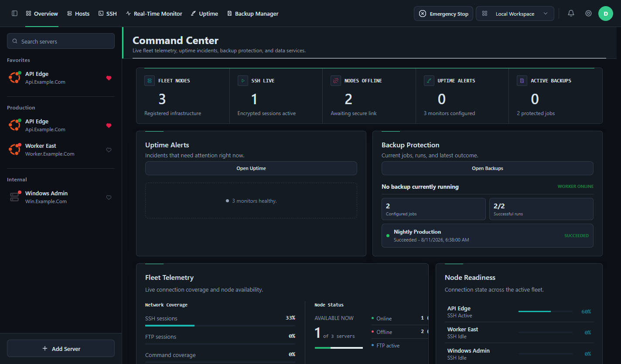Click Ubuntu icon of Favorites API Edge
Viewport: 621px width, 364px height.
(x=15, y=78)
